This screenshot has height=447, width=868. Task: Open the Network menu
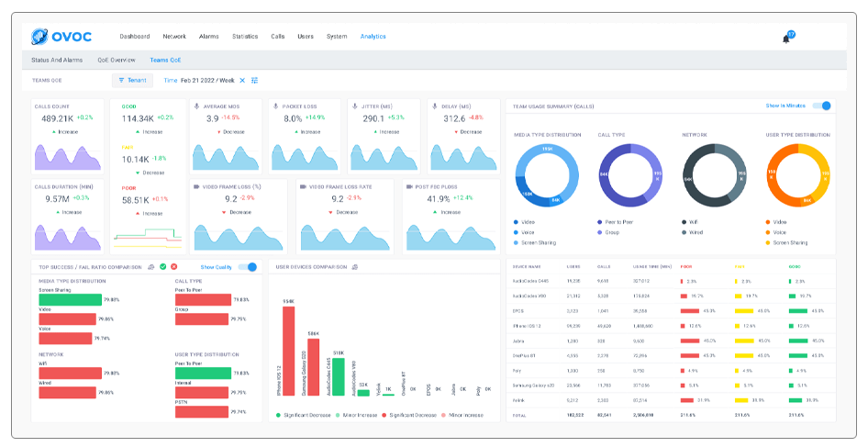coord(174,37)
